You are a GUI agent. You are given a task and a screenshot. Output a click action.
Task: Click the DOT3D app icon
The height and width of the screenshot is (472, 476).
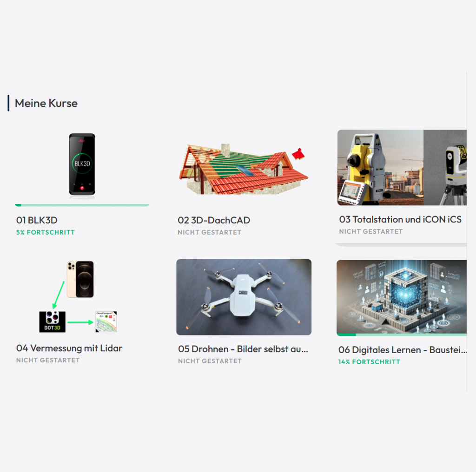point(52,322)
